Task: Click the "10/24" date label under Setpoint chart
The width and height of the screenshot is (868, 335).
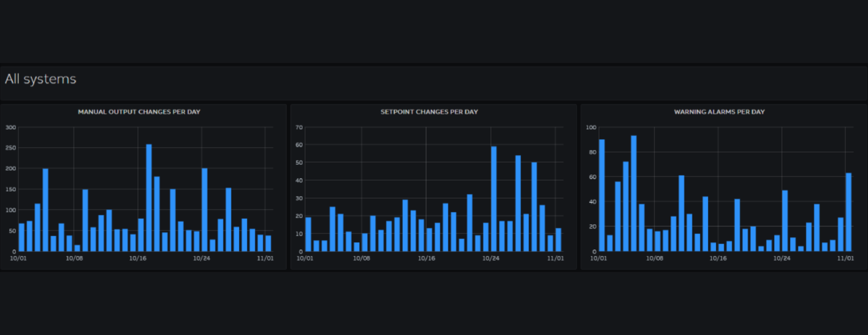Action: click(x=491, y=258)
